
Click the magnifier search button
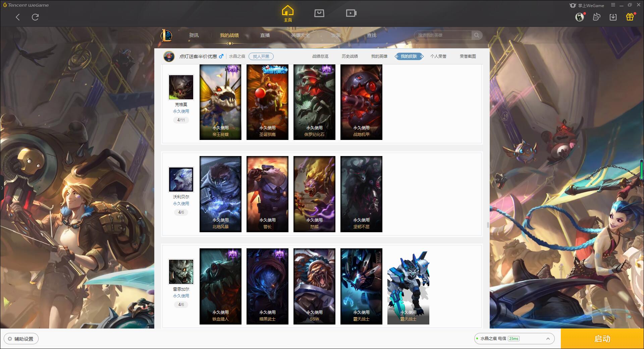click(477, 35)
